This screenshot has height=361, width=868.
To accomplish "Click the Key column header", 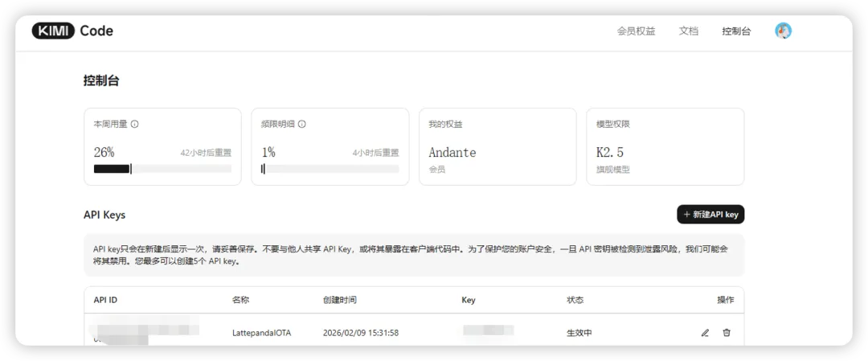I will click(x=469, y=300).
